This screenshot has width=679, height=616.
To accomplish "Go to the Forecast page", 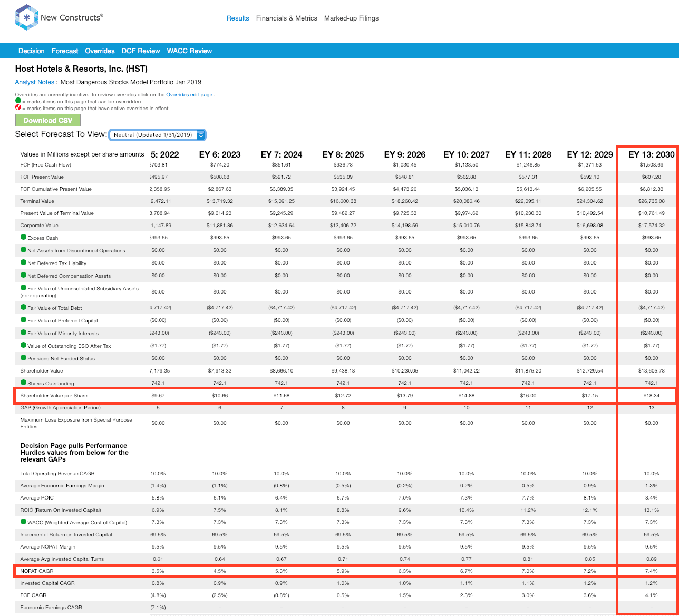I will coord(65,51).
